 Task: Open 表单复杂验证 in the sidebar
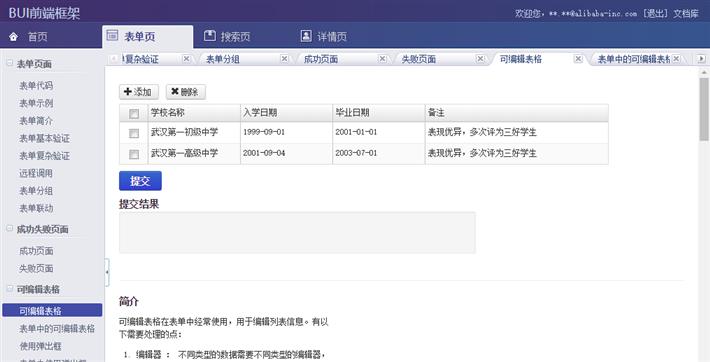click(44, 156)
